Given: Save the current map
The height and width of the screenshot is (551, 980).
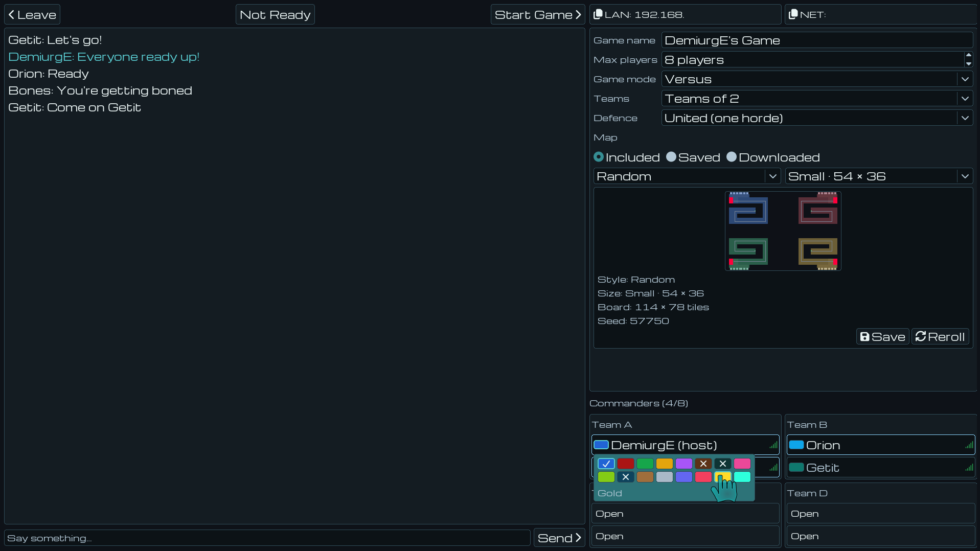Looking at the screenshot, I should 883,337.
